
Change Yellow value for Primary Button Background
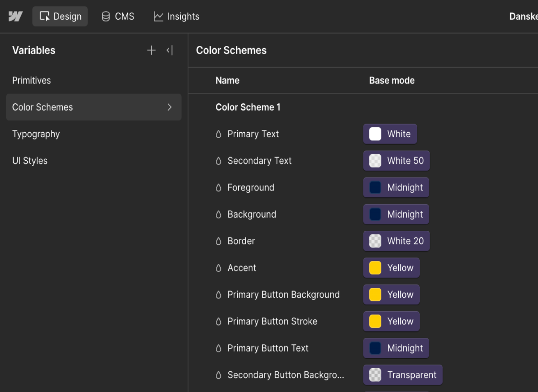(391, 295)
